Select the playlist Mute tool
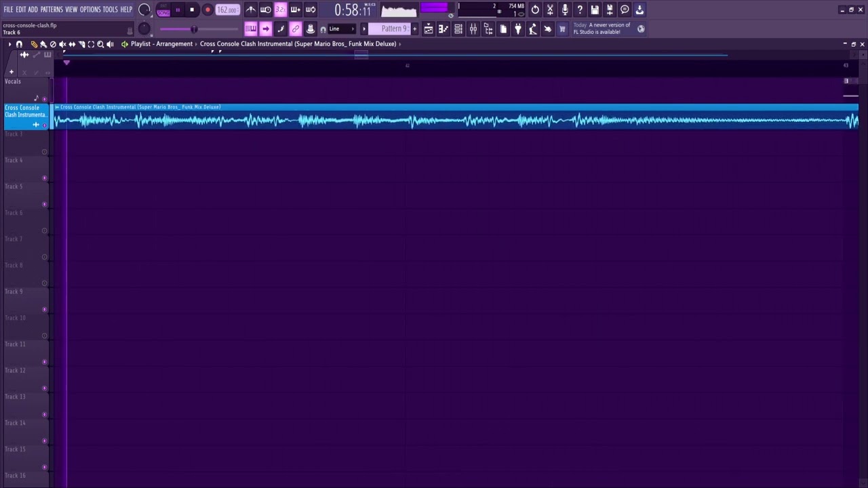 [x=62, y=44]
